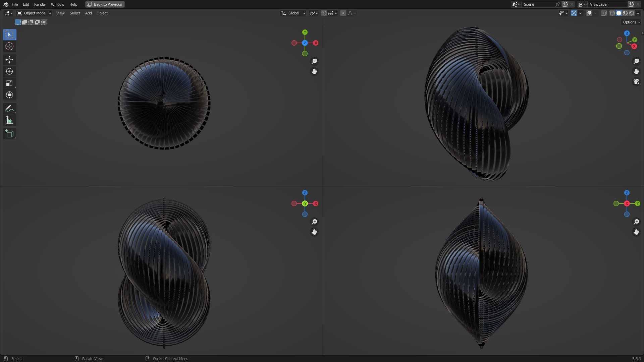The width and height of the screenshot is (644, 362).
Task: Click pan hand icon in bottom-left viewport
Action: coord(314,232)
